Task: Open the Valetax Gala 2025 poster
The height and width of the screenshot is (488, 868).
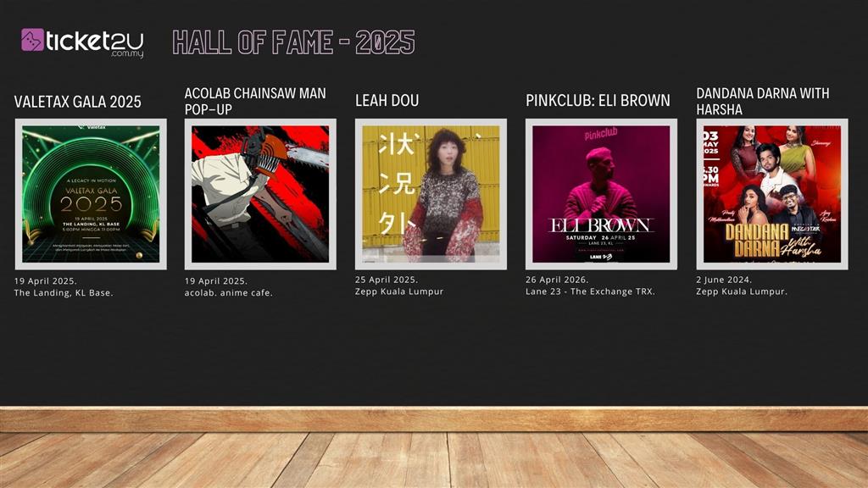Action: (x=91, y=194)
